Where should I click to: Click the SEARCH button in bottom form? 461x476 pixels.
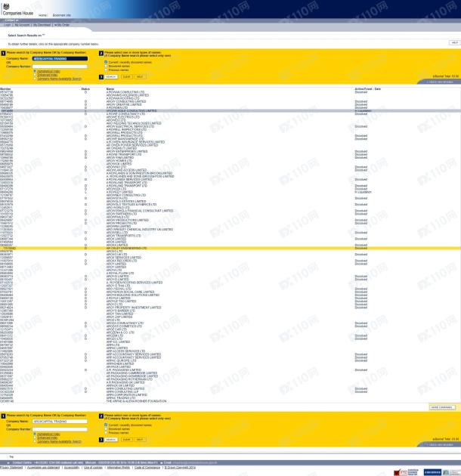pyautogui.click(x=111, y=440)
